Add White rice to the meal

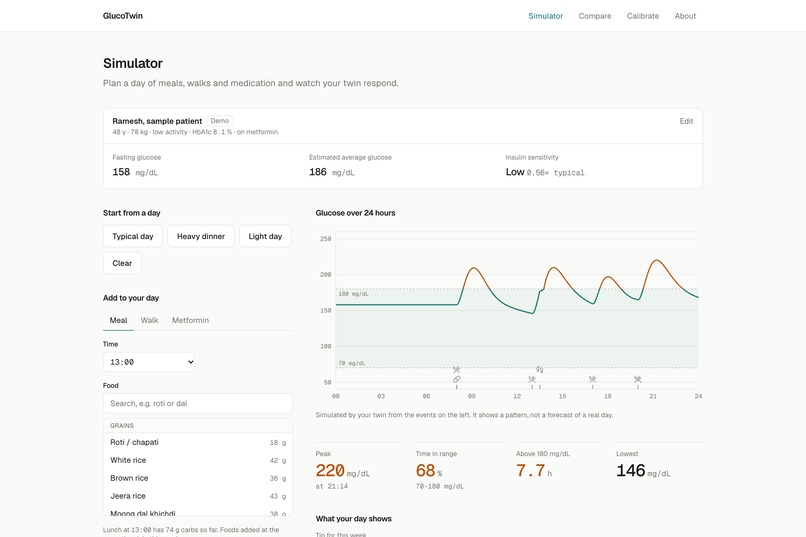point(198,460)
